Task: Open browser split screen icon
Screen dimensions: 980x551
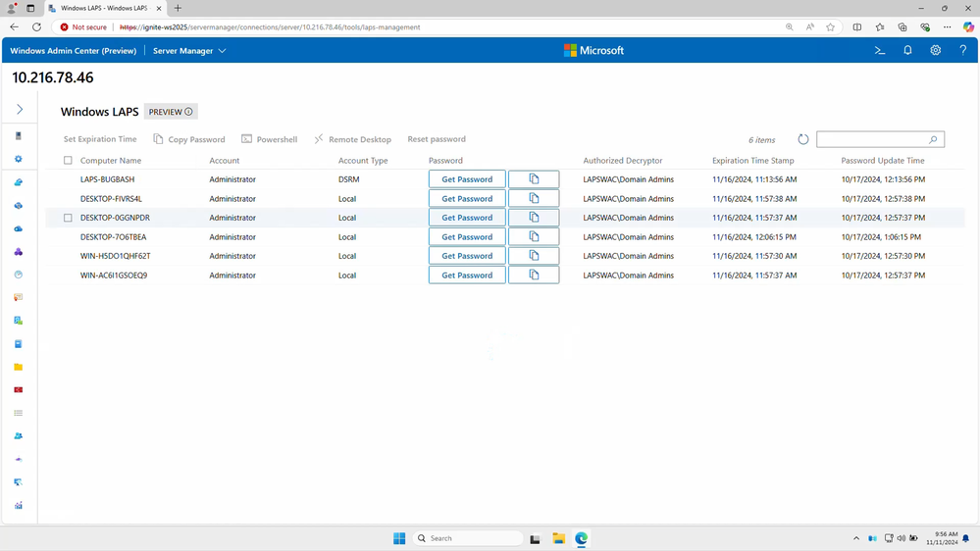Action: pyautogui.click(x=856, y=26)
